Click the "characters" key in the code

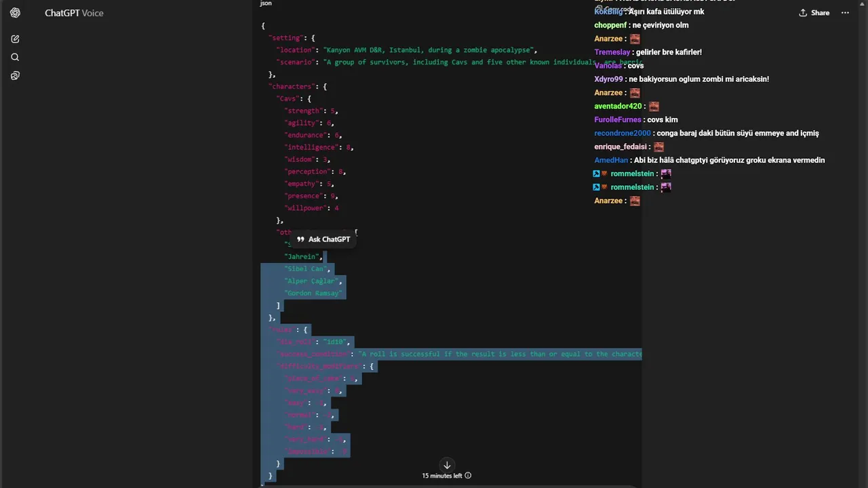point(291,87)
